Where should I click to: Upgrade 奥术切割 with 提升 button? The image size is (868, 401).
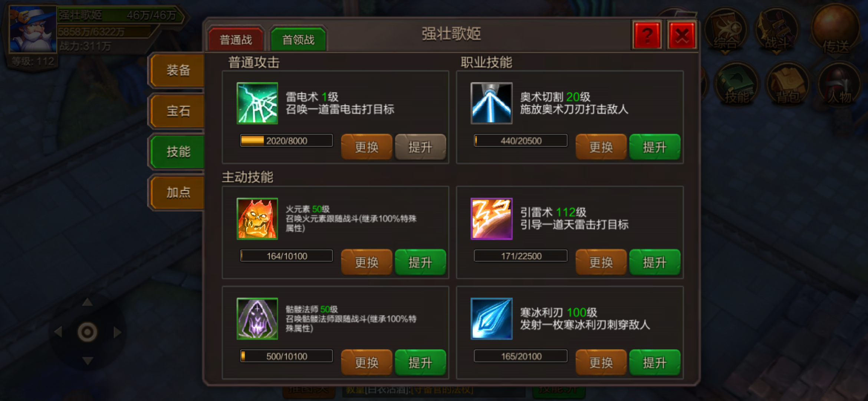655,147
